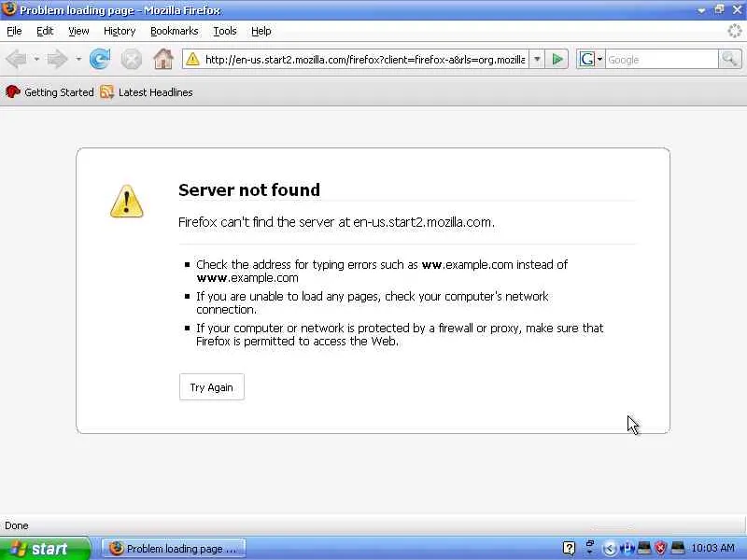
Task: Click the Done status bar text
Action: click(17, 525)
